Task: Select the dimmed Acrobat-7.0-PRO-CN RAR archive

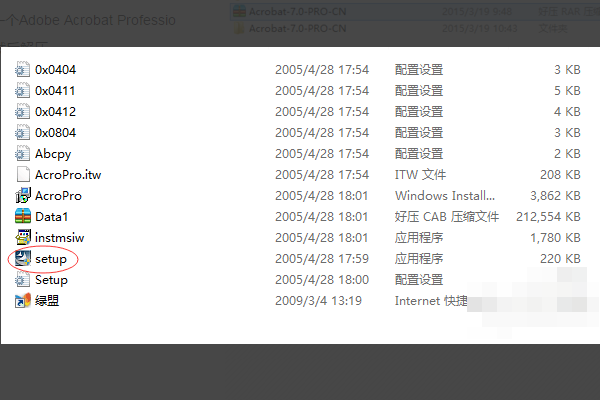Action: coord(285,12)
